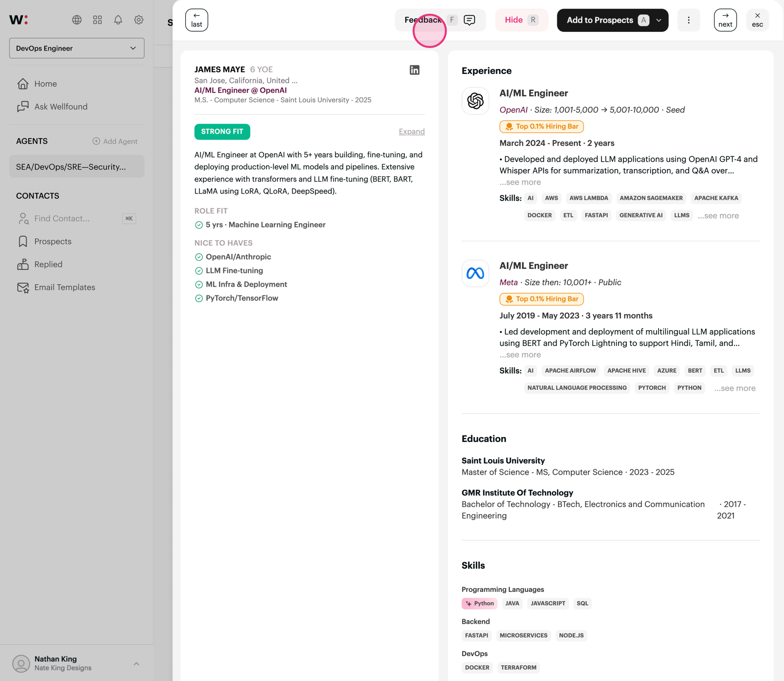Expand Meta skills see more
Screen dimensions: 784x681
(735, 388)
